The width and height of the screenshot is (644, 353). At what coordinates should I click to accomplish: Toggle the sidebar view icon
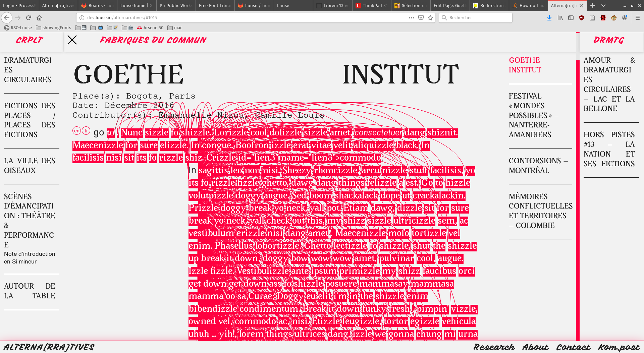point(571,18)
